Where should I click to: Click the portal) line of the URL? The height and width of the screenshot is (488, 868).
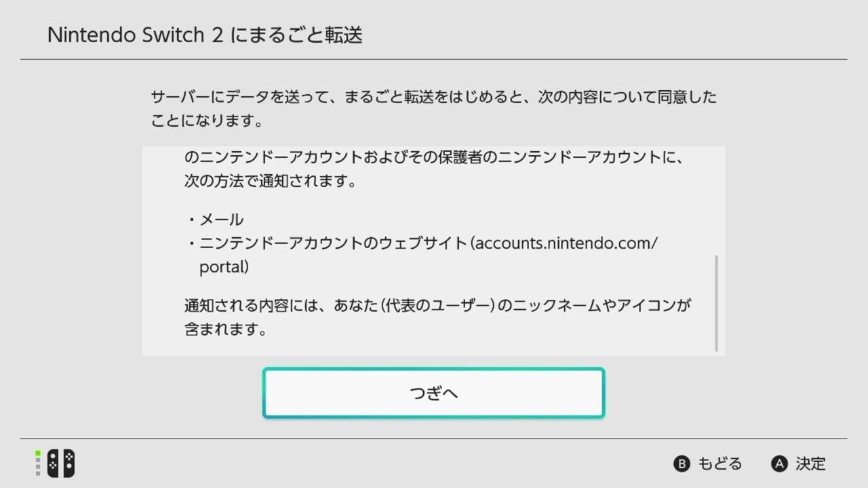tap(224, 267)
